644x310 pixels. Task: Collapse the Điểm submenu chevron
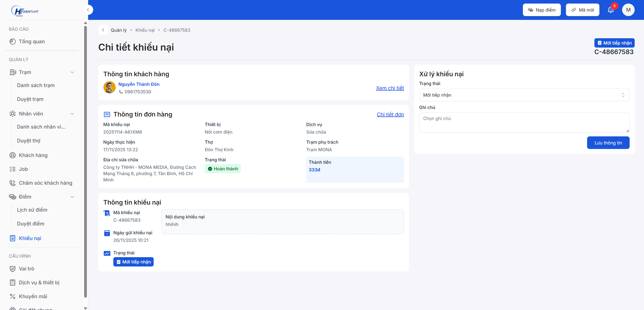pos(72,197)
